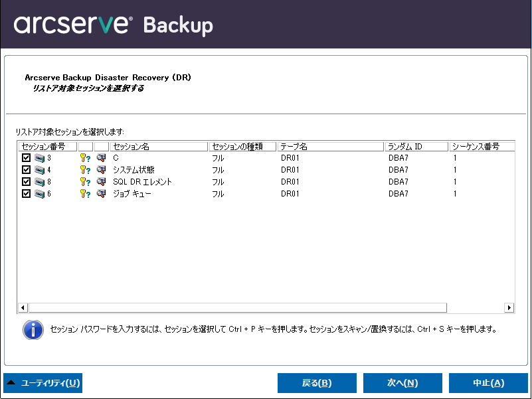Sort by セッション名 column header
The height and width of the screenshot is (399, 532).
click(159, 147)
